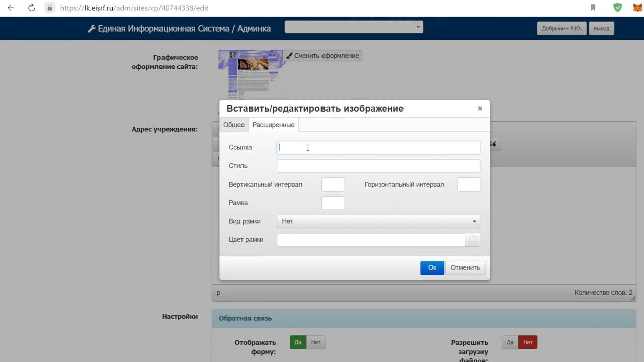Click wrench icon in admin header
Viewport: 644px width, 362px height.
(92, 29)
